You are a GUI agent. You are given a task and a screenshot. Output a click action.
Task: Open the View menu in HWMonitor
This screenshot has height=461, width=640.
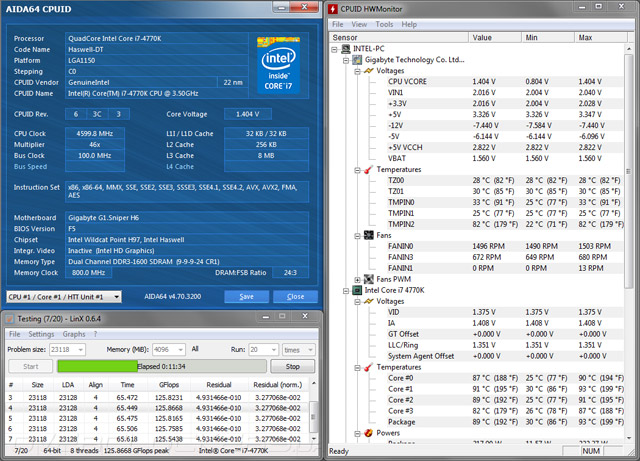click(359, 24)
